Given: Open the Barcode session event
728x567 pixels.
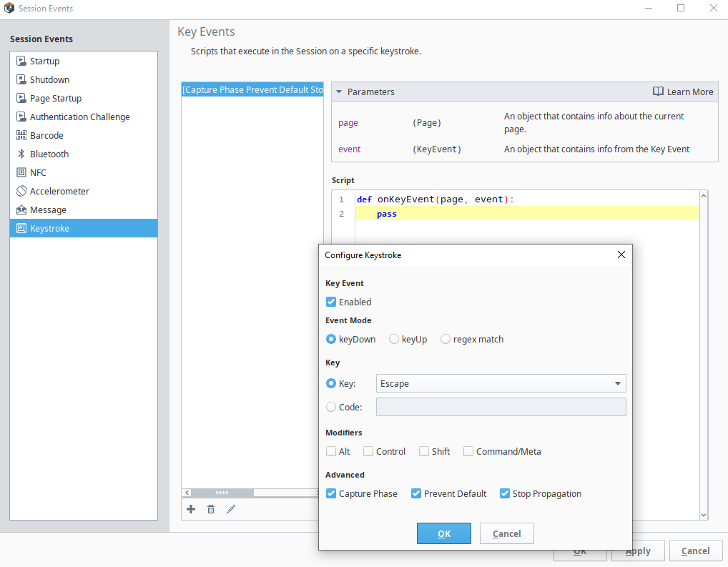Looking at the screenshot, I should (84, 135).
